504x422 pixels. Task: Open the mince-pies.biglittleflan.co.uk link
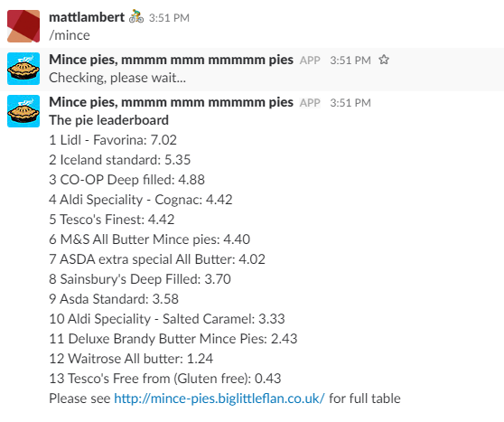coord(219,399)
